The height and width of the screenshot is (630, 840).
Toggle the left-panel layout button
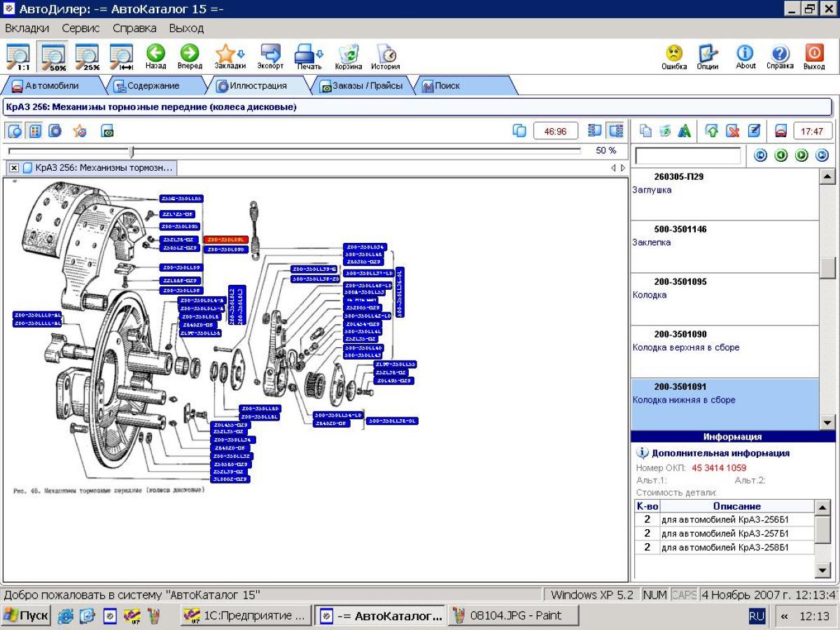pos(595,131)
